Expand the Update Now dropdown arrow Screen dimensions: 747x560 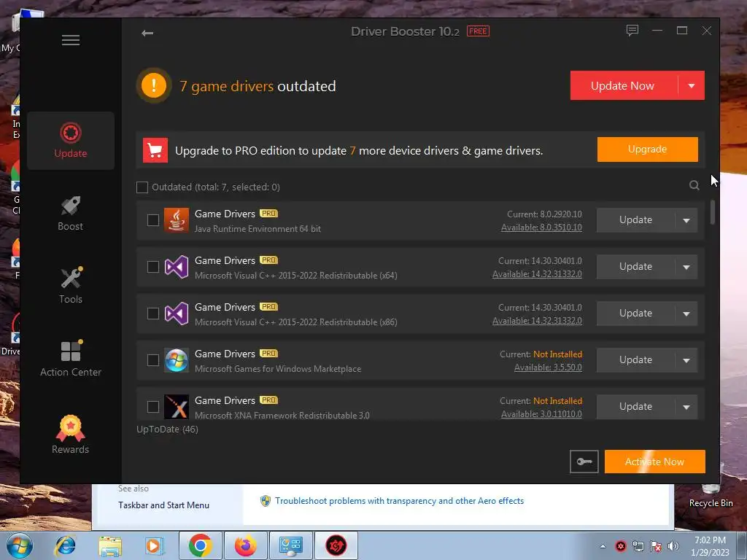pos(692,86)
